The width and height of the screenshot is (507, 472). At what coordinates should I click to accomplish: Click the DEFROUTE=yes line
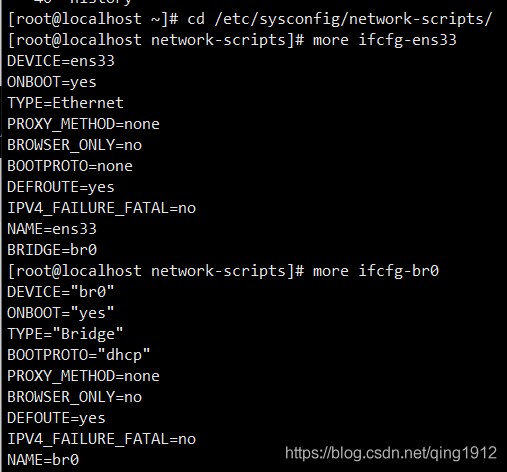pyautogui.click(x=61, y=187)
